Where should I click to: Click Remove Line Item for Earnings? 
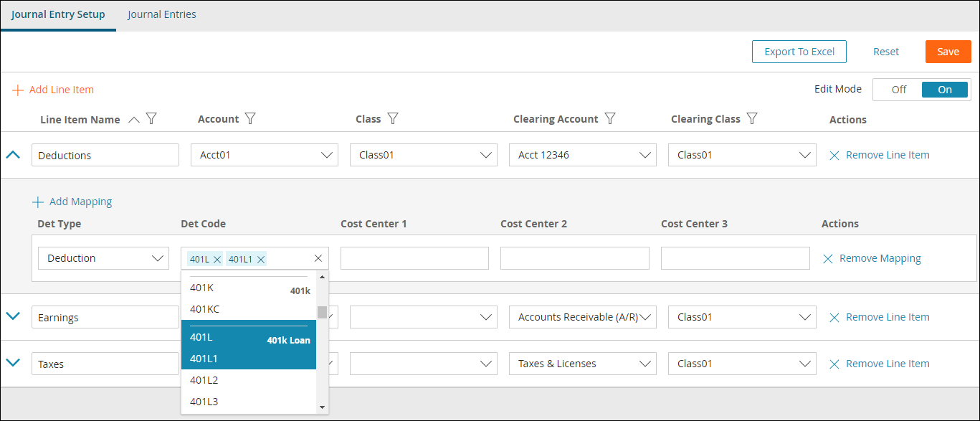(888, 317)
